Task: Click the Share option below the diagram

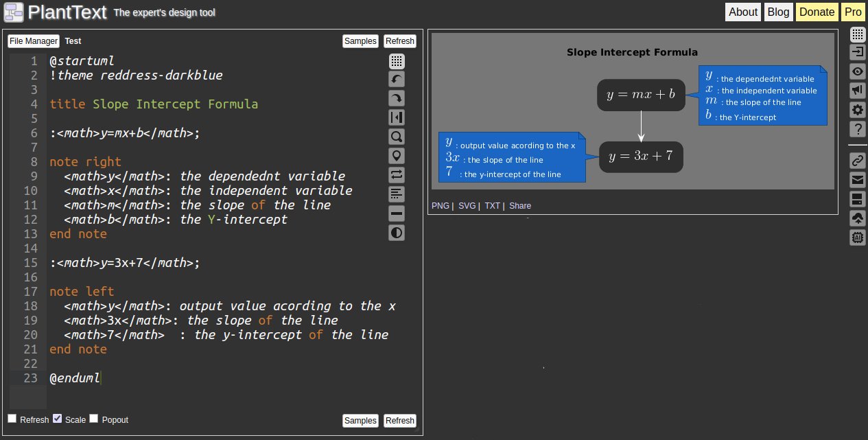Action: (519, 205)
